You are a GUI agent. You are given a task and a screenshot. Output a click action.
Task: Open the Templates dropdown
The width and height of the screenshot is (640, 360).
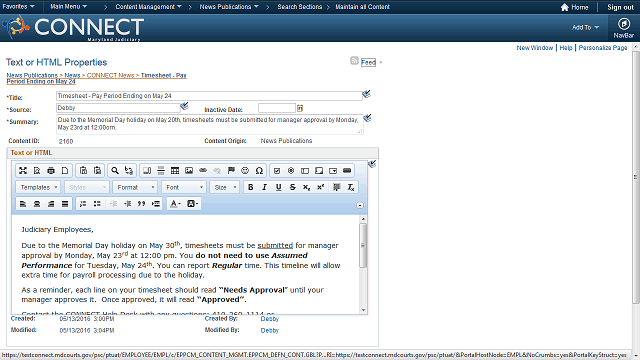point(38,187)
